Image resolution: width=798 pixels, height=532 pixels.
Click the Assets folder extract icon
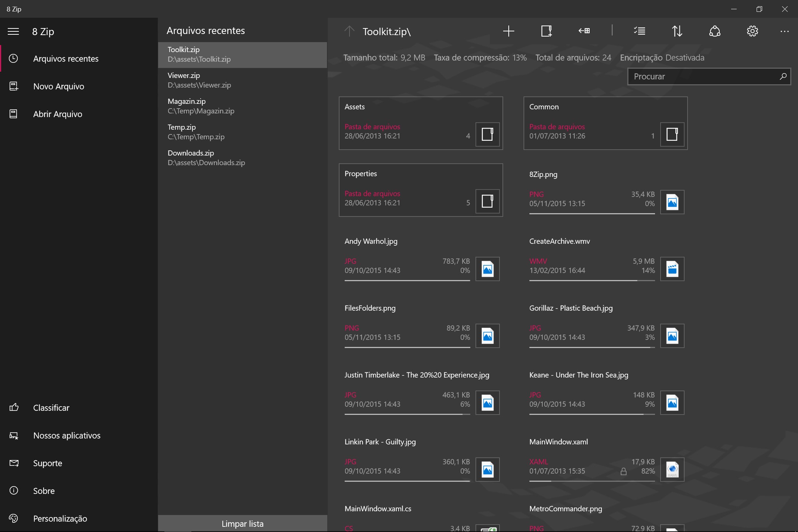pyautogui.click(x=488, y=134)
